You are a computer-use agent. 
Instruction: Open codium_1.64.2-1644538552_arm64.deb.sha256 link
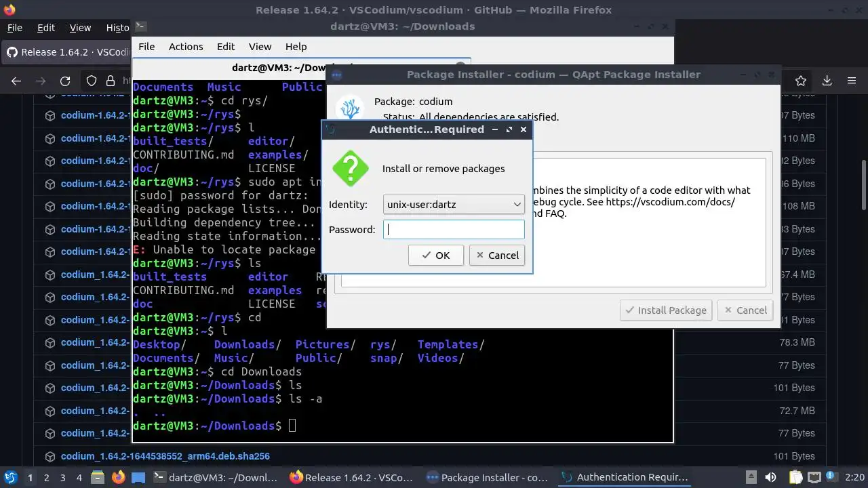[x=165, y=456]
